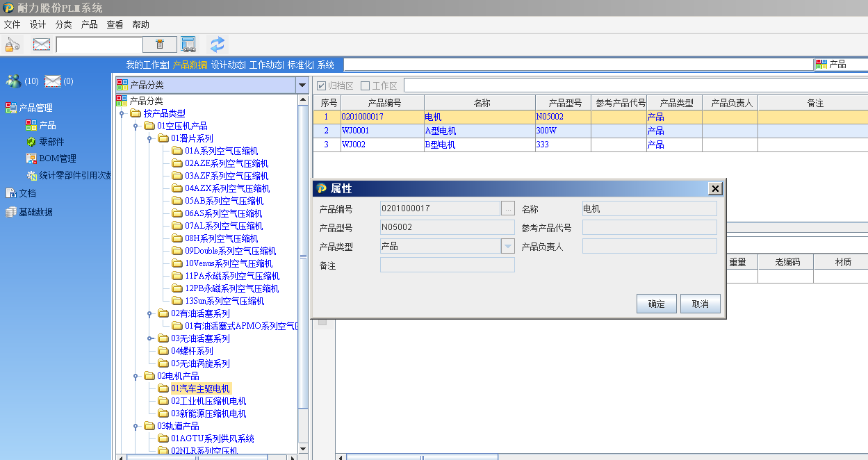Click the window-link icon beside search button

(188, 44)
